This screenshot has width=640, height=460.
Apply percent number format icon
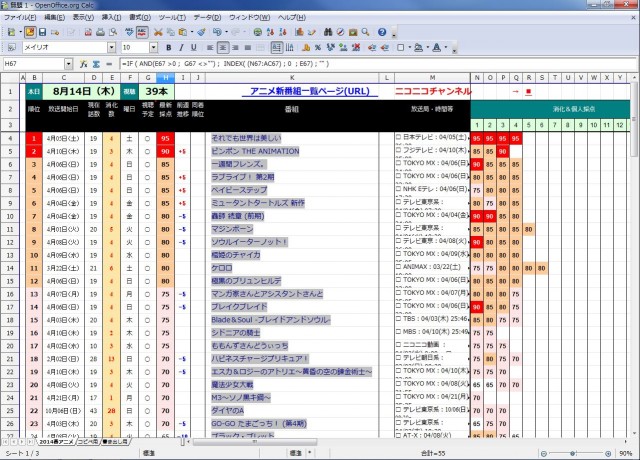[x=318, y=48]
